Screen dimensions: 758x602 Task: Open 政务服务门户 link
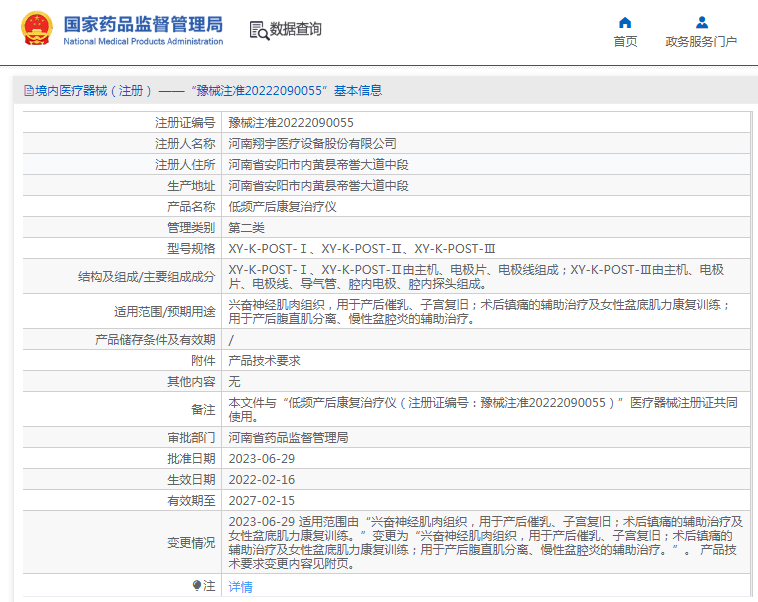701,42
